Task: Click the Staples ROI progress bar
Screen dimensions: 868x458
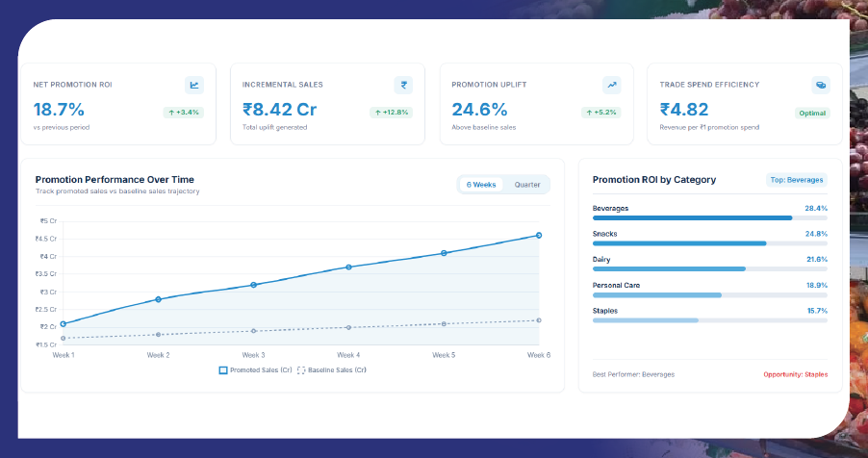Action: [709, 320]
